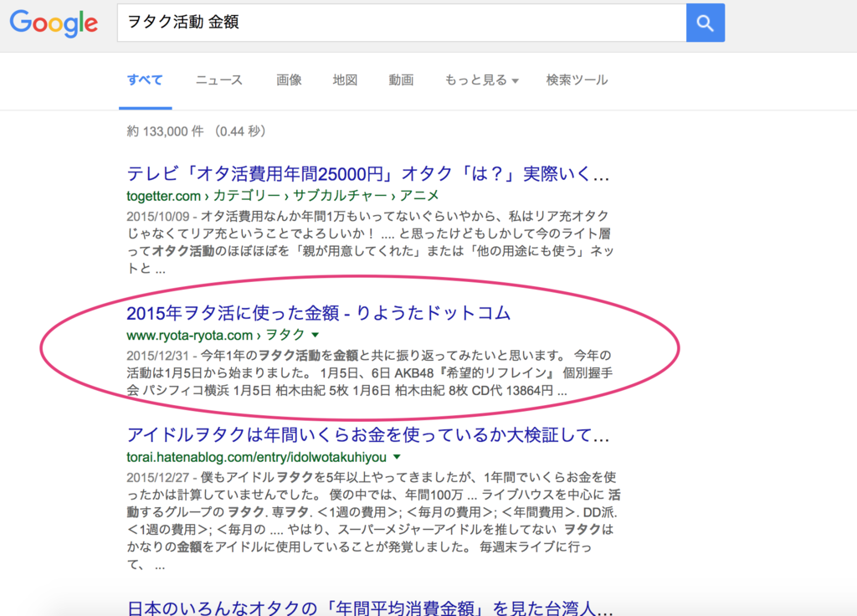Viewport: 857px width, 616px height.
Task: Open 2015年ヲタ活に使った金額 result link
Action: tap(318, 313)
